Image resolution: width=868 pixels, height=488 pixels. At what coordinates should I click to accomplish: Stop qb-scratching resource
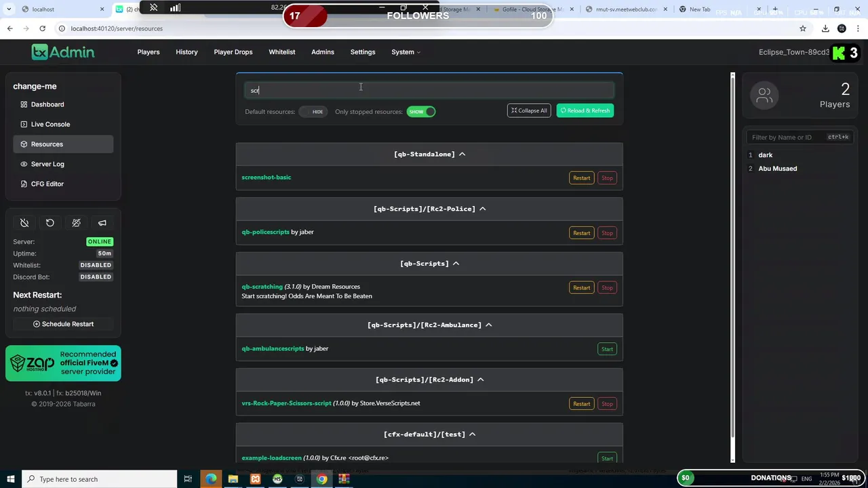607,287
